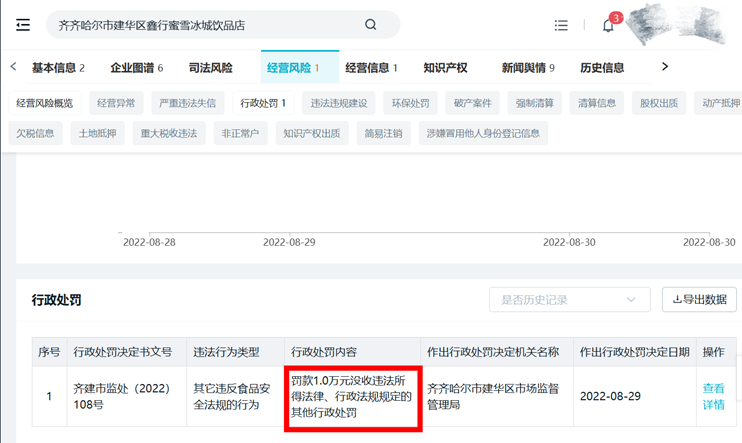
Task: Open the 是否历史记录 dropdown
Action: pos(570,300)
